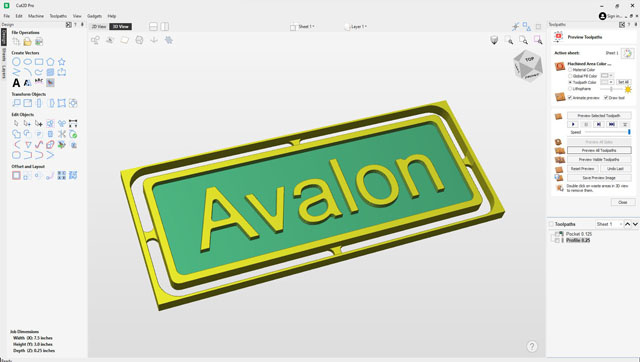Viewport: 640px width, 362px height.
Task: Toggle the all Toolpaths checkbox in the list header
Action: 551,224
